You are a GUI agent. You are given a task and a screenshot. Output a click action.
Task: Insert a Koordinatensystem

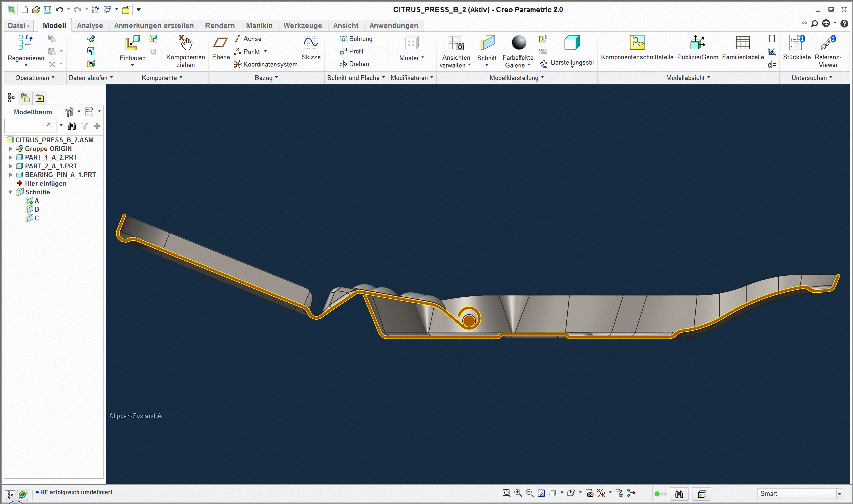pos(266,64)
